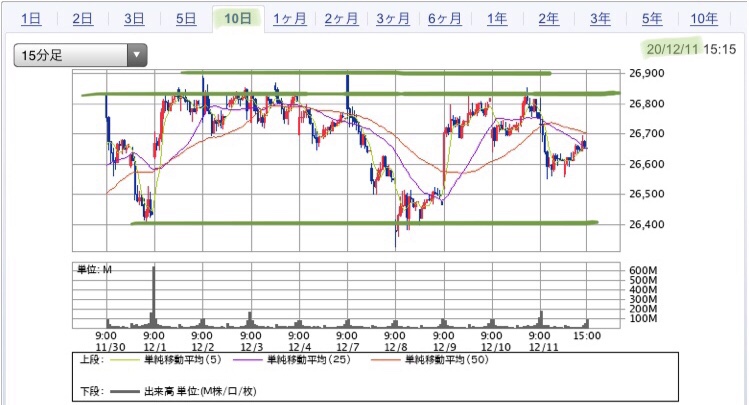Viewport: 749px width, 405px height.
Task: Click the 単純移動平均(25) legend entry
Action: (309, 360)
